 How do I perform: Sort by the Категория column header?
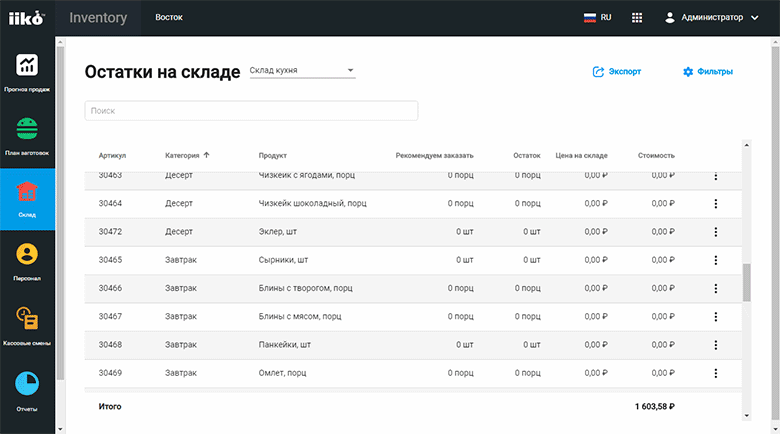click(187, 155)
